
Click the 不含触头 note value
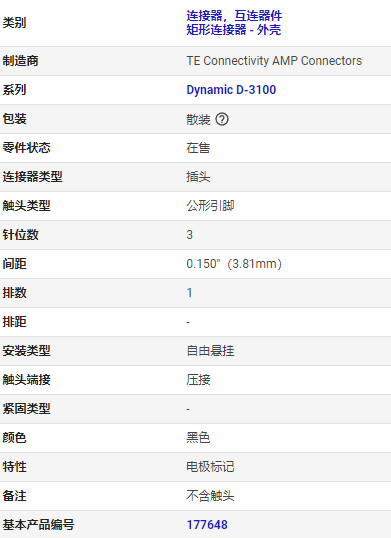click(x=210, y=496)
